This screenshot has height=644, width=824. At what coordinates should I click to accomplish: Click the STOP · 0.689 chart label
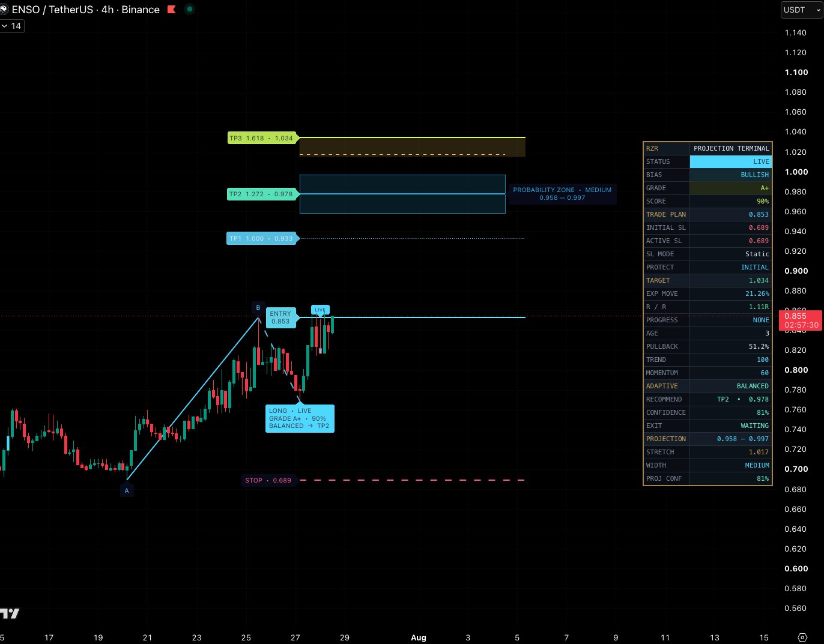(x=268, y=480)
